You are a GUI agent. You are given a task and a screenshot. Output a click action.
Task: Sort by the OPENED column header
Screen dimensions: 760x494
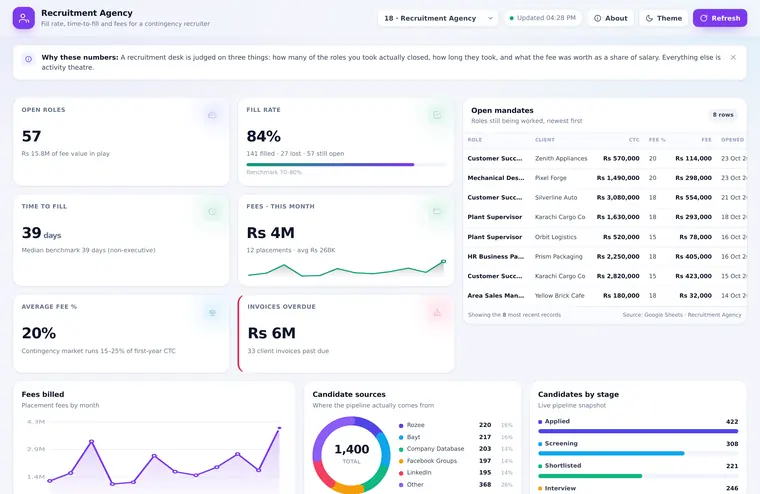coord(732,140)
